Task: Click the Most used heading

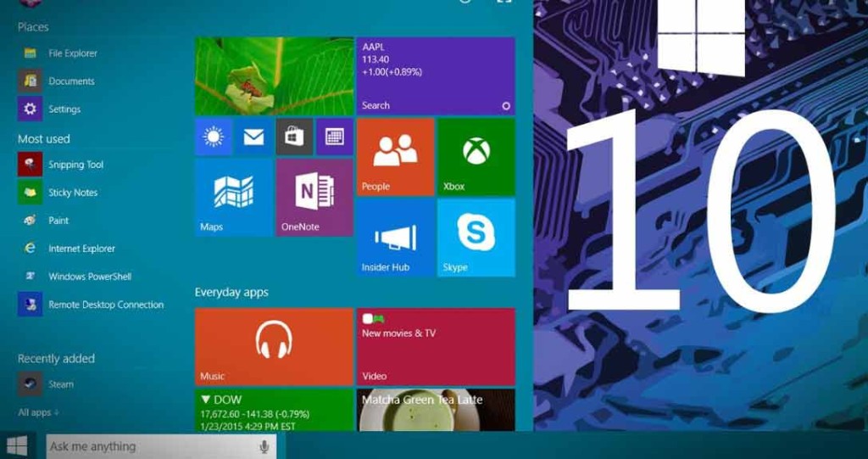Action: click(44, 138)
